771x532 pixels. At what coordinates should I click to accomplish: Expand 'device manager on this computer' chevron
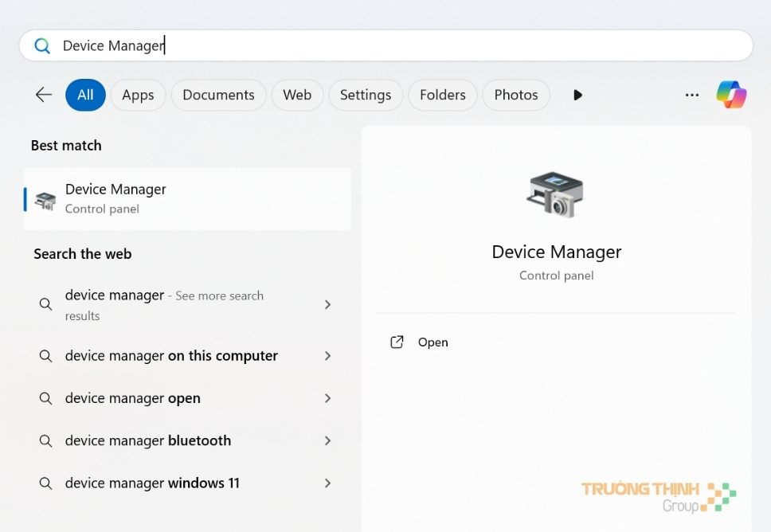click(327, 356)
